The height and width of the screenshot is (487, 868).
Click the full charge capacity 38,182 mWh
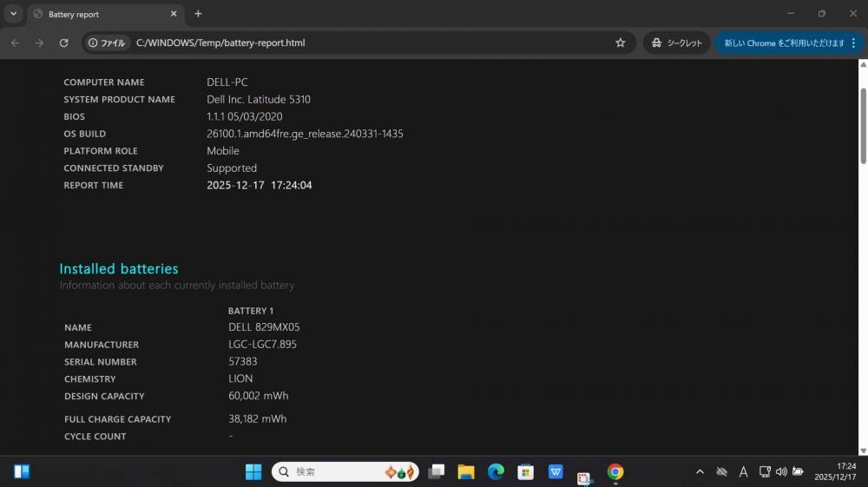tap(258, 419)
